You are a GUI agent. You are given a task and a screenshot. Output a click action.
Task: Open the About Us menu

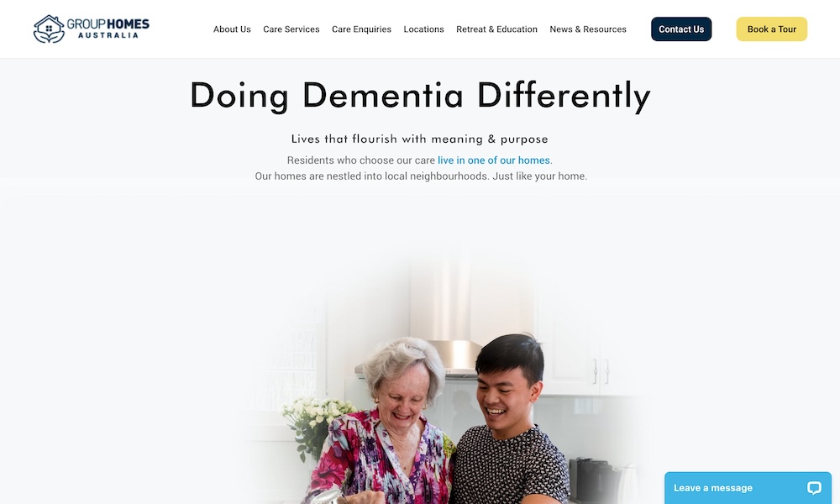click(x=232, y=29)
